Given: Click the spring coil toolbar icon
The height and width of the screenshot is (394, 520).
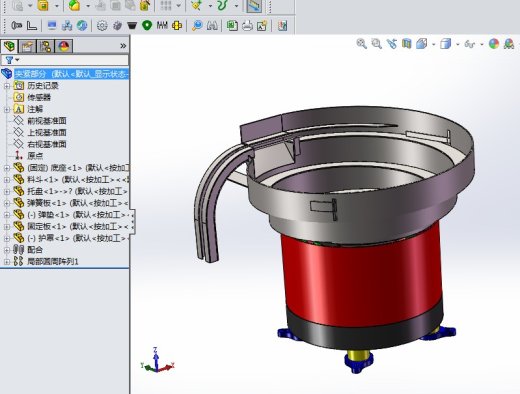Looking at the screenshot, I should (x=162, y=25).
